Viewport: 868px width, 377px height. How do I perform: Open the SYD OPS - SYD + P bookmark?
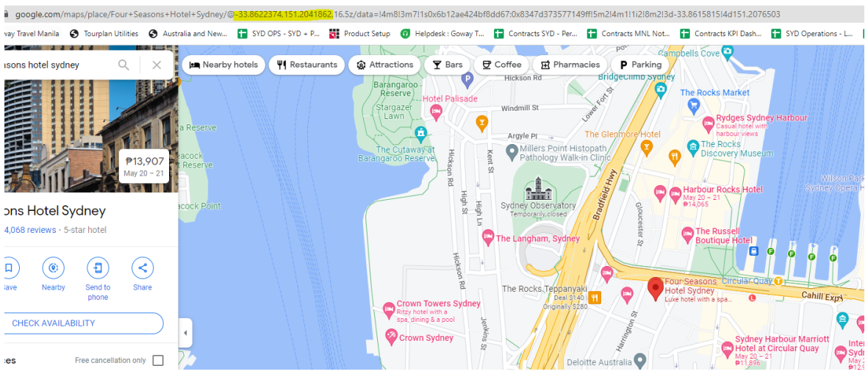click(x=279, y=34)
